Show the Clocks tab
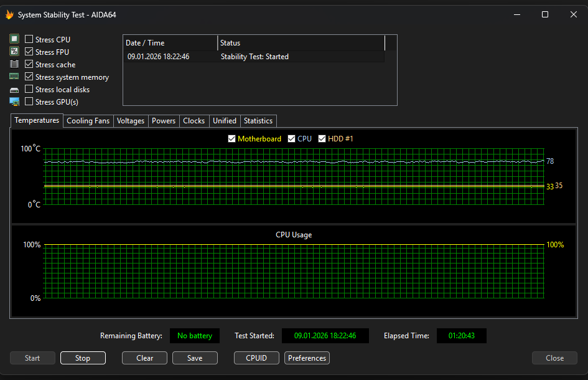This screenshot has height=380, width=588. pyautogui.click(x=194, y=121)
